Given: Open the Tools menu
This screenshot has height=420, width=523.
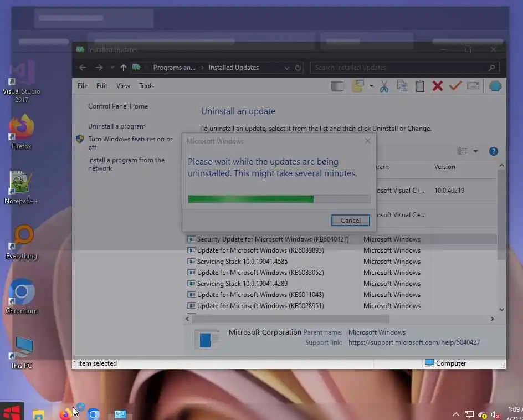Looking at the screenshot, I should click(146, 86).
